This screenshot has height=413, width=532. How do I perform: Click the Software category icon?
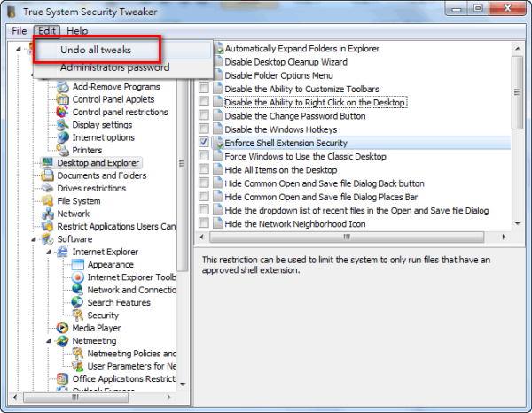47,239
